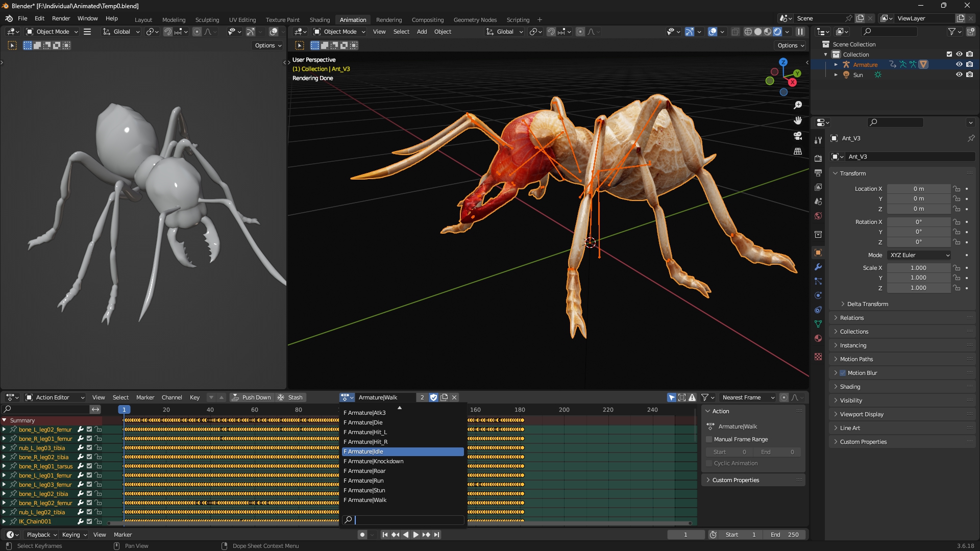Toggle the Motion Blur checkbox

(843, 373)
